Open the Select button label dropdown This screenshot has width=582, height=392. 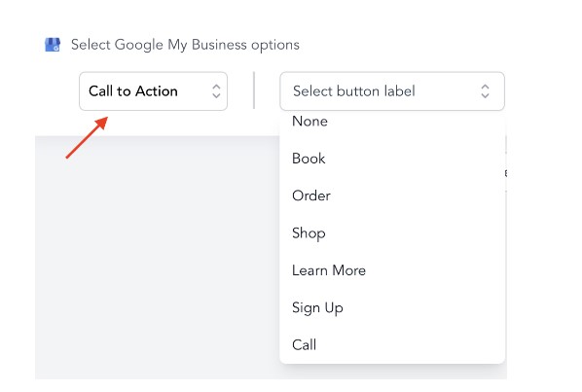(392, 91)
